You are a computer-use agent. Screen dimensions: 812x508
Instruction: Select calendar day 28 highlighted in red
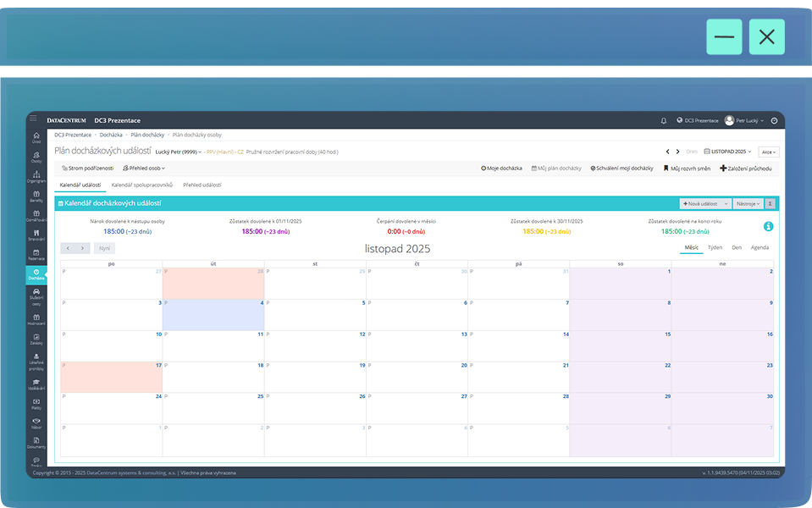click(x=213, y=284)
